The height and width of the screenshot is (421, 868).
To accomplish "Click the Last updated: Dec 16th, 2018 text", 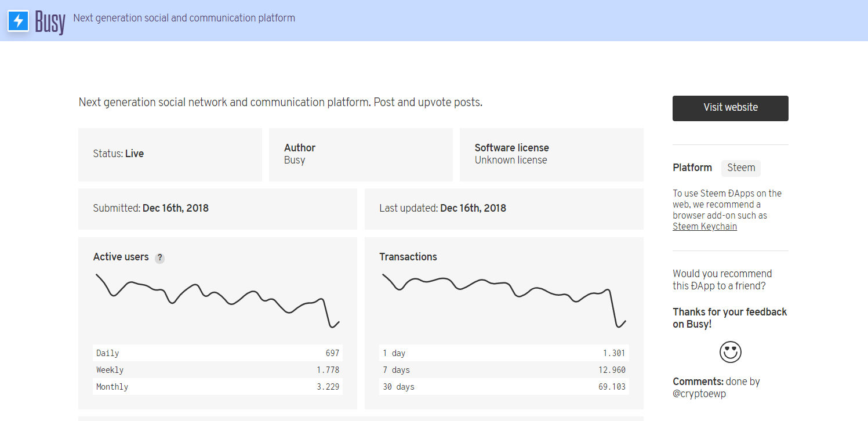I will tap(442, 208).
